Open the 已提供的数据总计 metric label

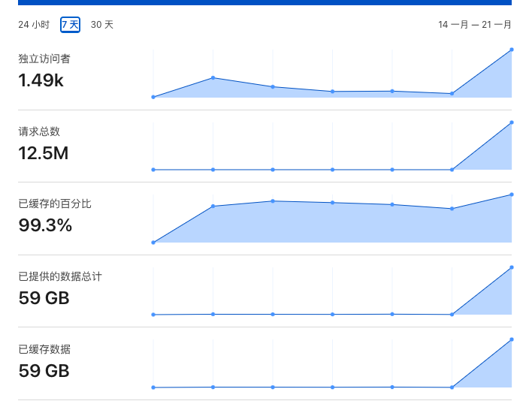pyautogui.click(x=60, y=276)
